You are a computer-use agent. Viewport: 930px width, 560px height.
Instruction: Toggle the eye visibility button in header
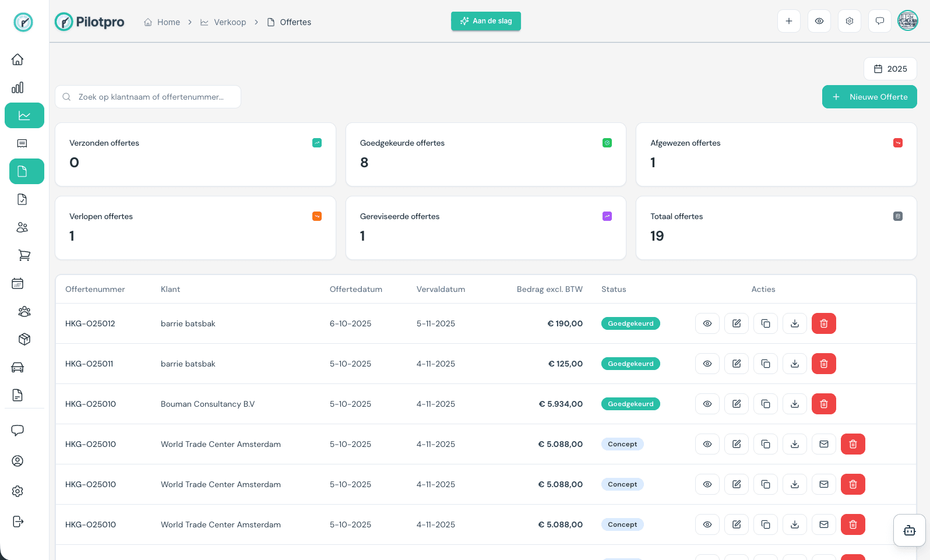[x=819, y=21]
